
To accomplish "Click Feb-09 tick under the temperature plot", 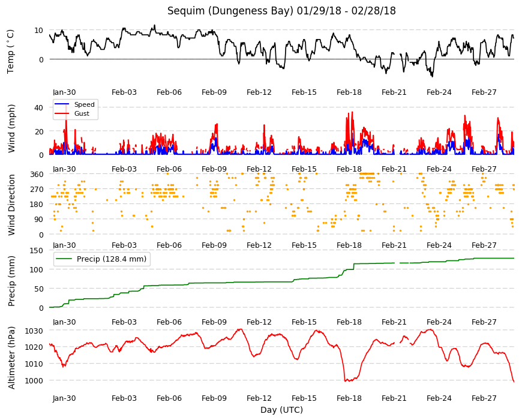I will 214,92.
